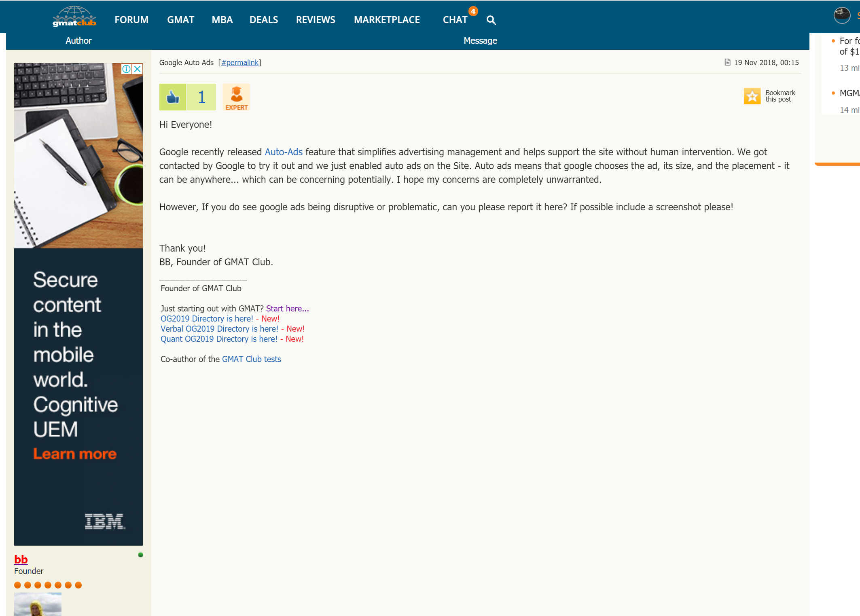
Task: Give kudos with the thumbs up icon
Action: (172, 97)
